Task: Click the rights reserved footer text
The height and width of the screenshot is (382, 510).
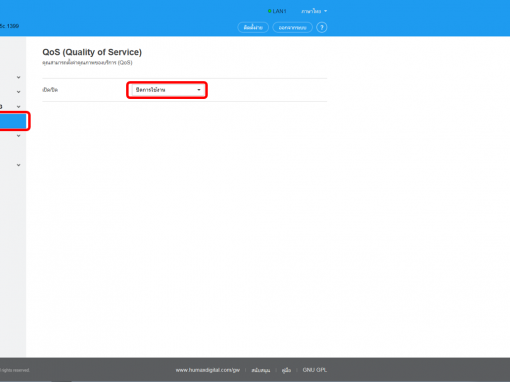Action: (15, 370)
